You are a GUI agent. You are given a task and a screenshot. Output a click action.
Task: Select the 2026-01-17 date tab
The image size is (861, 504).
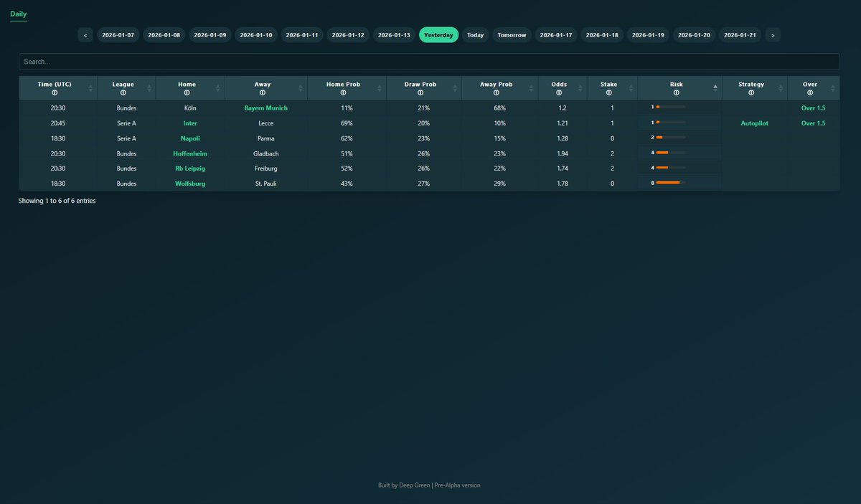coord(556,34)
